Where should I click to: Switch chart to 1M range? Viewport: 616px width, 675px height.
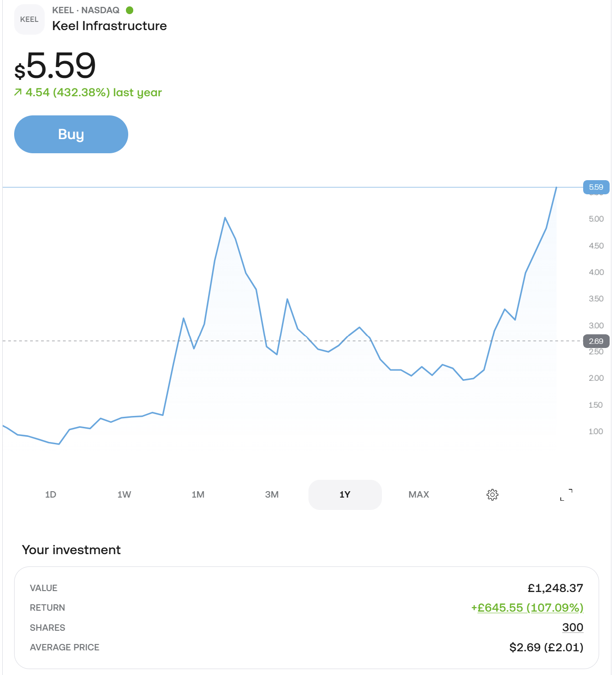click(198, 494)
